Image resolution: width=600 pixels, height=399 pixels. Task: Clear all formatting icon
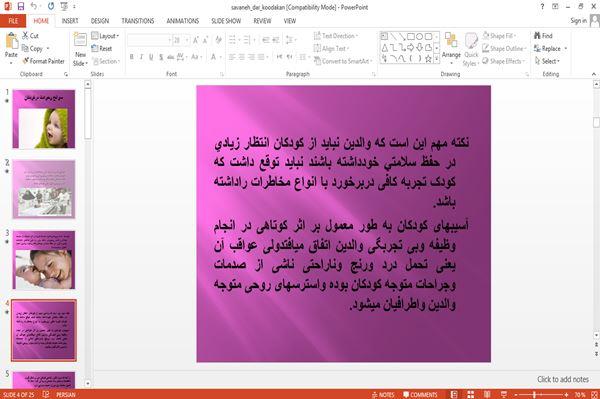point(218,40)
